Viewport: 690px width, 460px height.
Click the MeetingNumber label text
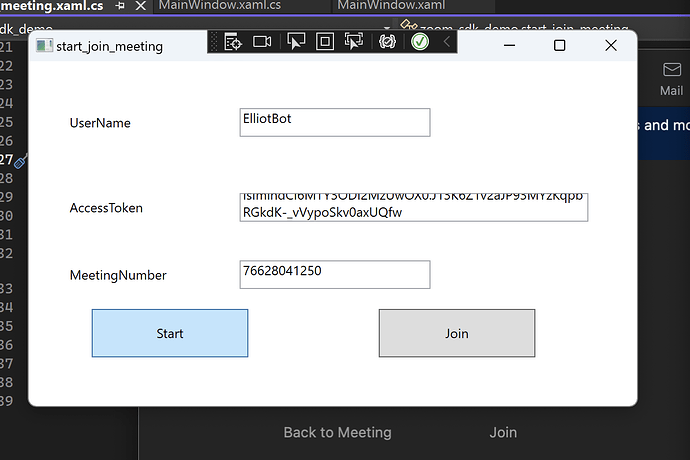point(118,275)
